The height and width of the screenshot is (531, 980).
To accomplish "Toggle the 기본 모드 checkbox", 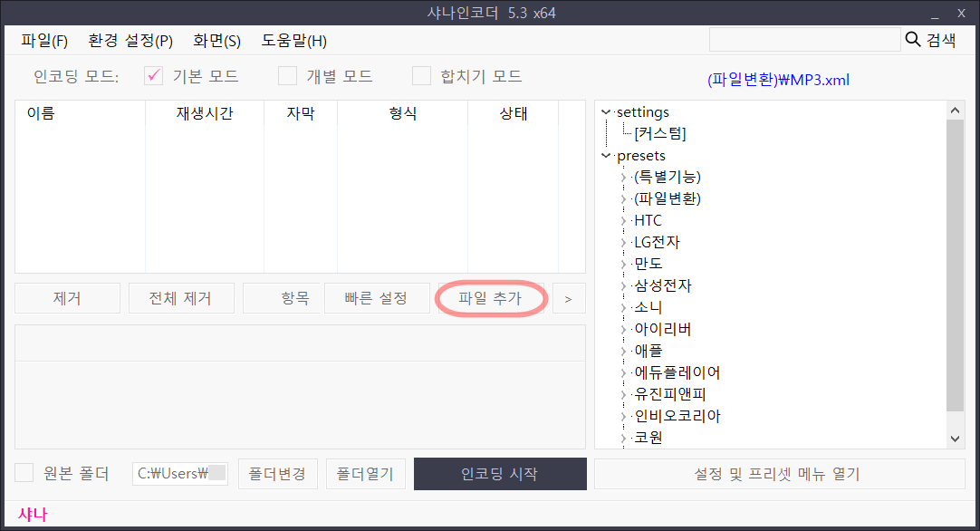I will click(x=153, y=76).
